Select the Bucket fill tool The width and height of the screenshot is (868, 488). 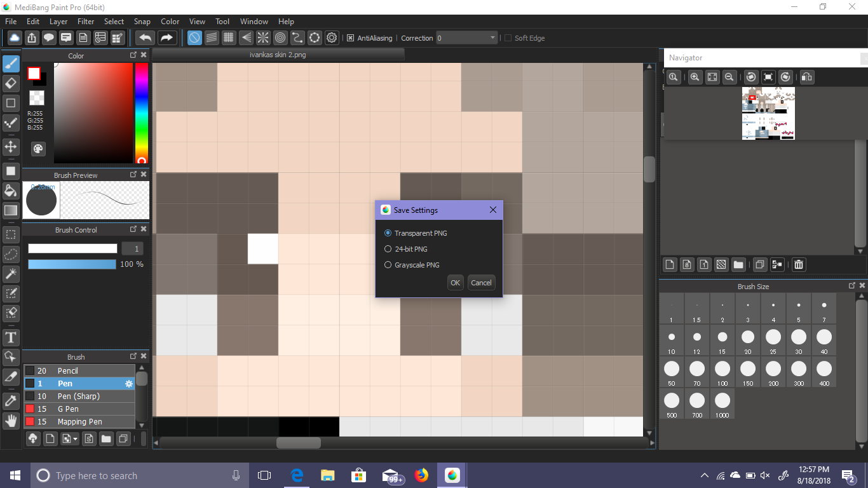[11, 190]
